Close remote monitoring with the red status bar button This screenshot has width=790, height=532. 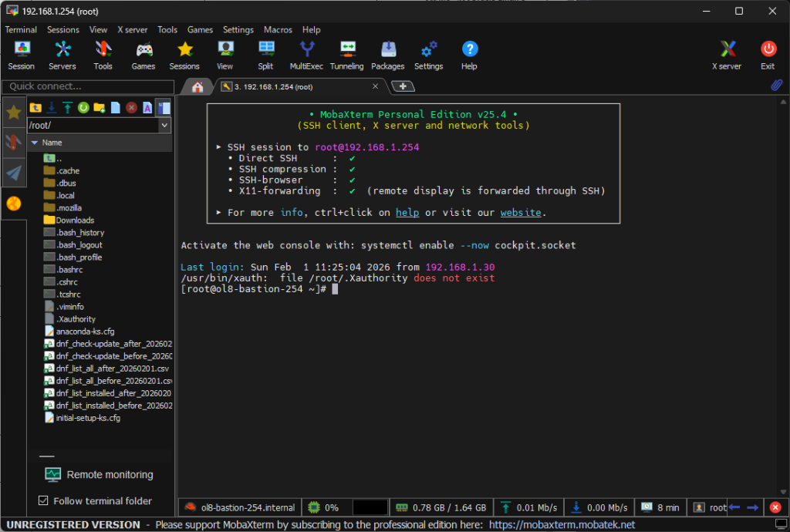[x=775, y=507]
